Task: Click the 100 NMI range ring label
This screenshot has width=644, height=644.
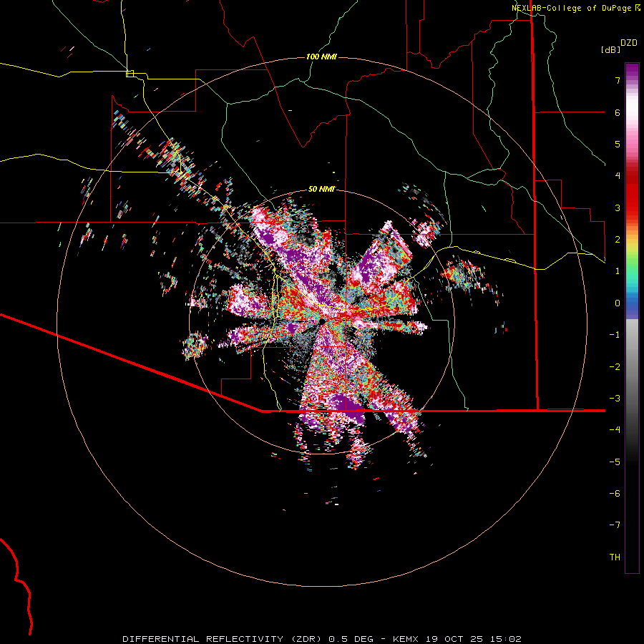Action: 321,57
